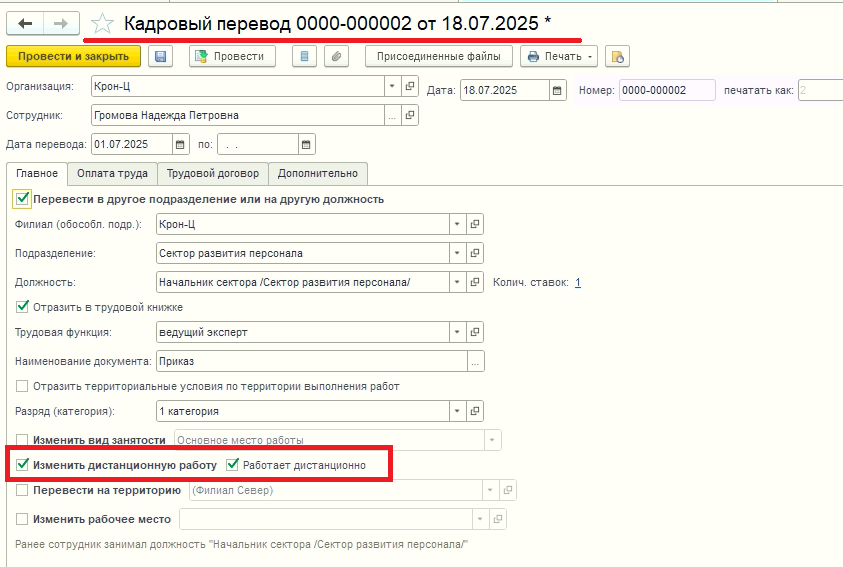Open the Разряд (категория) dropdown
The height and width of the screenshot is (567, 843).
click(x=457, y=411)
